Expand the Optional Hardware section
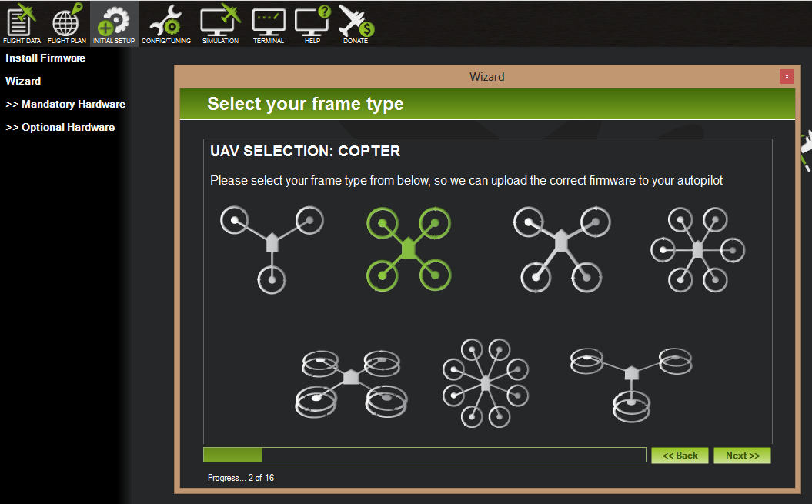This screenshot has width=812, height=504. pos(61,127)
